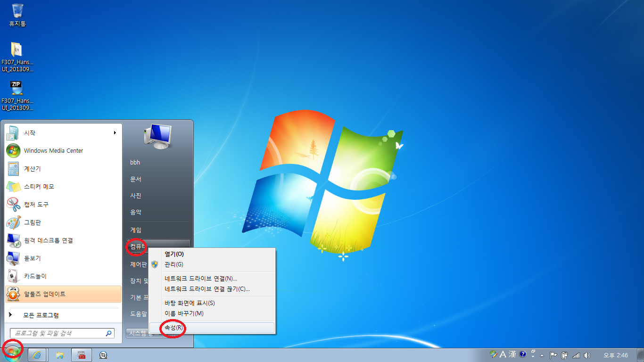Choose 이름 바꾸기(M) rename option
Viewport: 644px width, 362px height.
[212, 313]
